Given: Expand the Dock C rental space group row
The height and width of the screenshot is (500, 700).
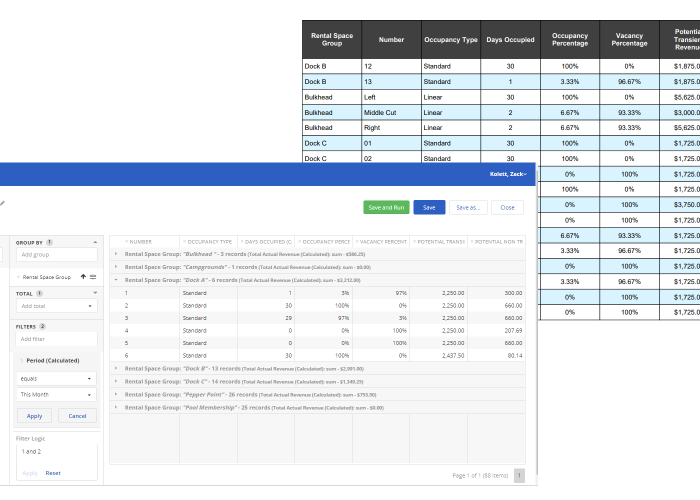Looking at the screenshot, I should 116,382.
